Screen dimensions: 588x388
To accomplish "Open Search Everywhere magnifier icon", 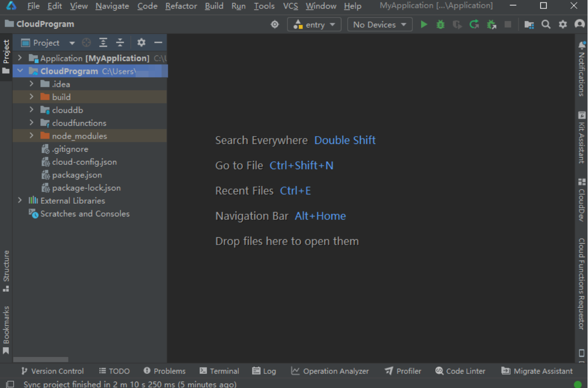I will pyautogui.click(x=546, y=24).
